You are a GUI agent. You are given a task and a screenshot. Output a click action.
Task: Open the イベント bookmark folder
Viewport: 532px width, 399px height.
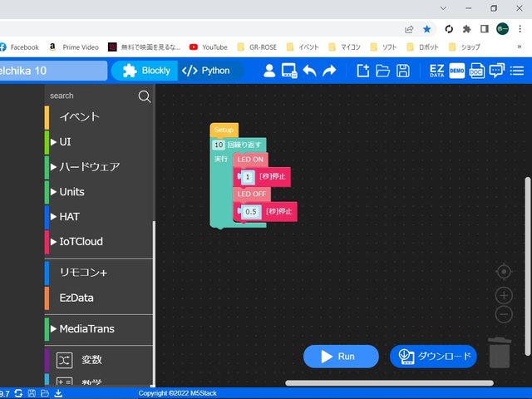303,47
